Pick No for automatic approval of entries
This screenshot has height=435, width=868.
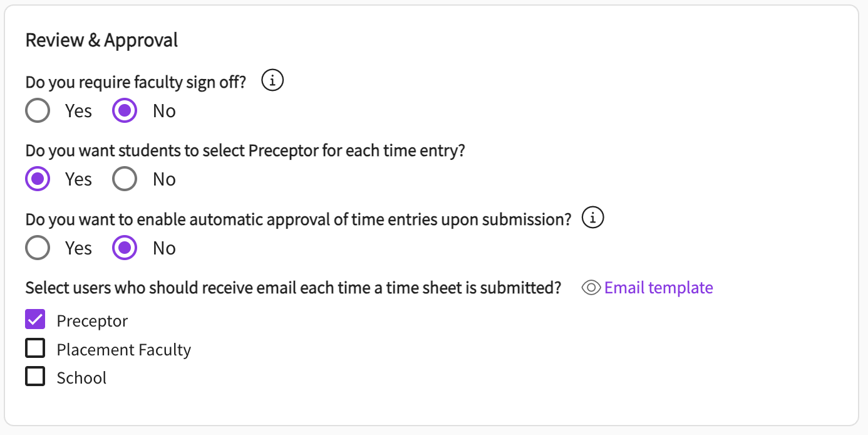tap(125, 248)
